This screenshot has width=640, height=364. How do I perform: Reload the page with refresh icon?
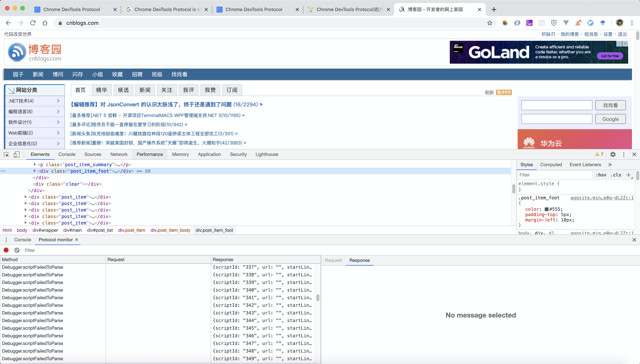(x=33, y=23)
